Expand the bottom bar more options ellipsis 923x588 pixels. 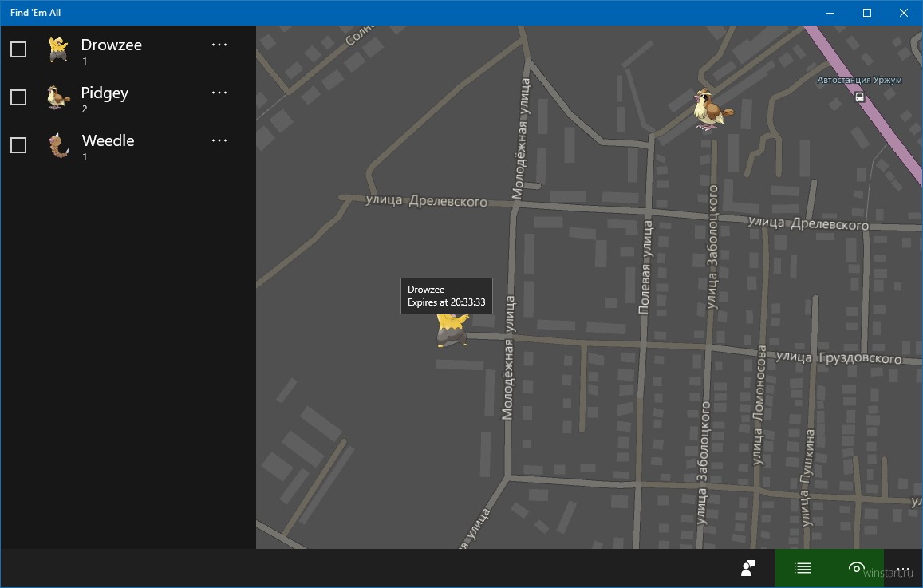tap(903, 568)
